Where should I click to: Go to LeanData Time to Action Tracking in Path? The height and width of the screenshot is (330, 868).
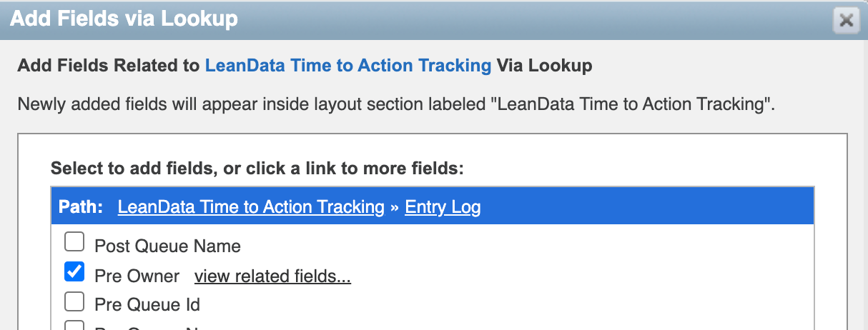click(x=251, y=207)
